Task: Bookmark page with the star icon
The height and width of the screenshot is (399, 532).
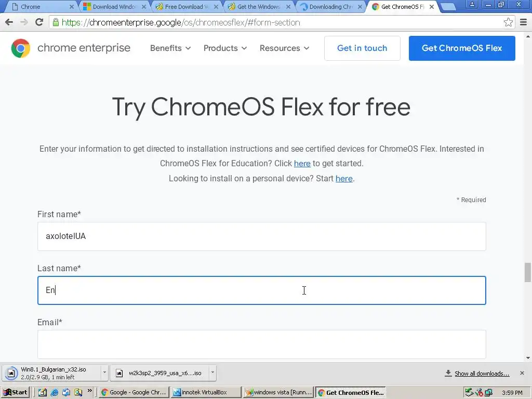Action: (508, 22)
